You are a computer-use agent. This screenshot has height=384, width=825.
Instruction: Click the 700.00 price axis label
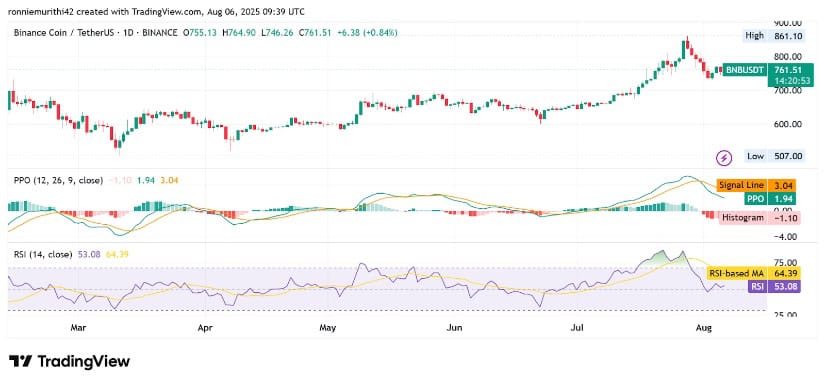(788, 90)
